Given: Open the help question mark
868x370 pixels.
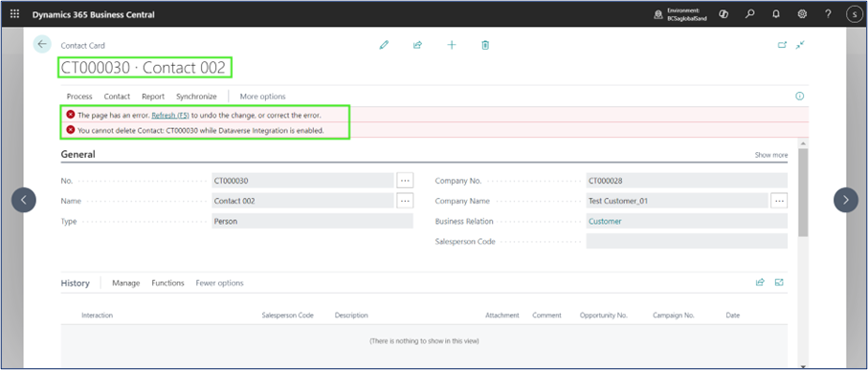Looking at the screenshot, I should coord(828,13).
